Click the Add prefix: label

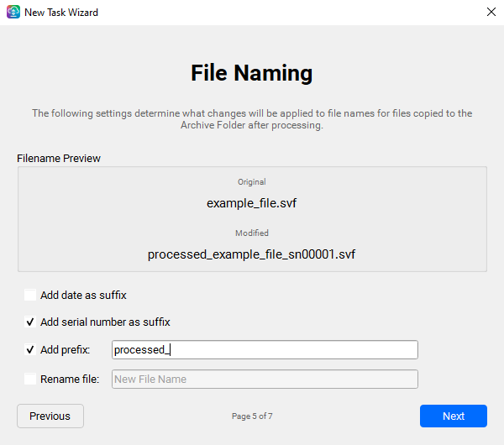point(66,349)
